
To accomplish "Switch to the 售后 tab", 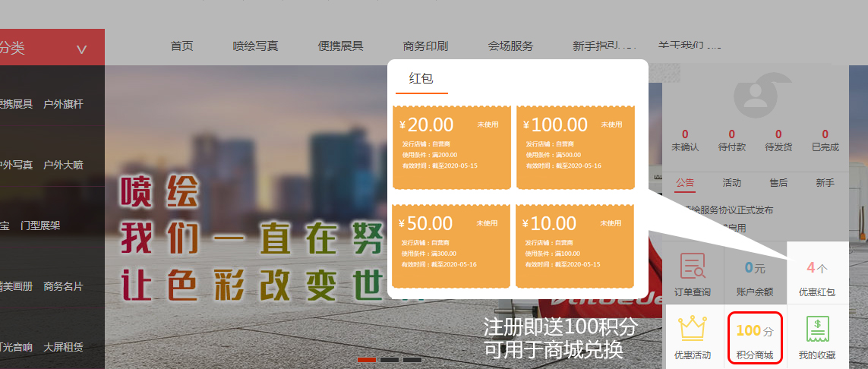I will pos(778,183).
